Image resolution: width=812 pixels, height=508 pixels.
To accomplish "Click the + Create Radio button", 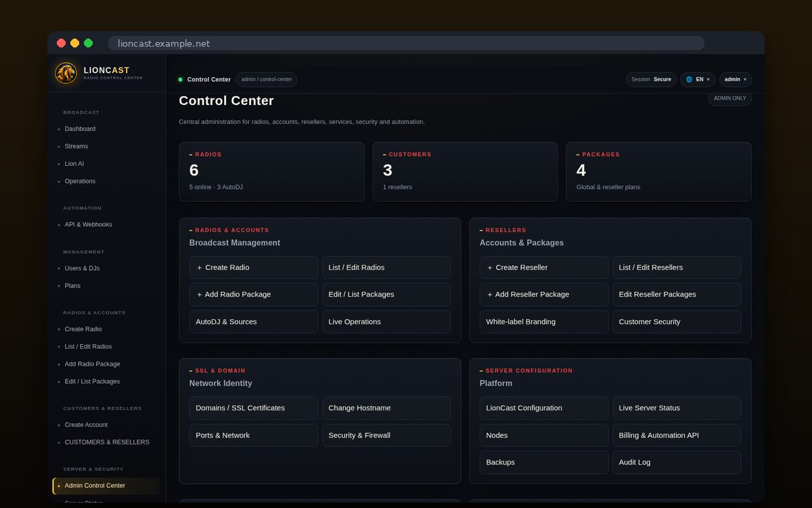I will click(254, 268).
